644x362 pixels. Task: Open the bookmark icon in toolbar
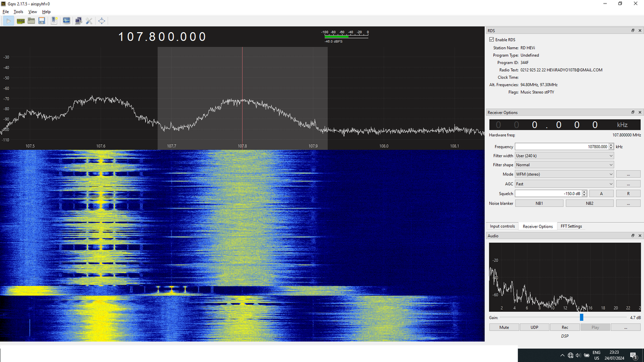pos(54,21)
